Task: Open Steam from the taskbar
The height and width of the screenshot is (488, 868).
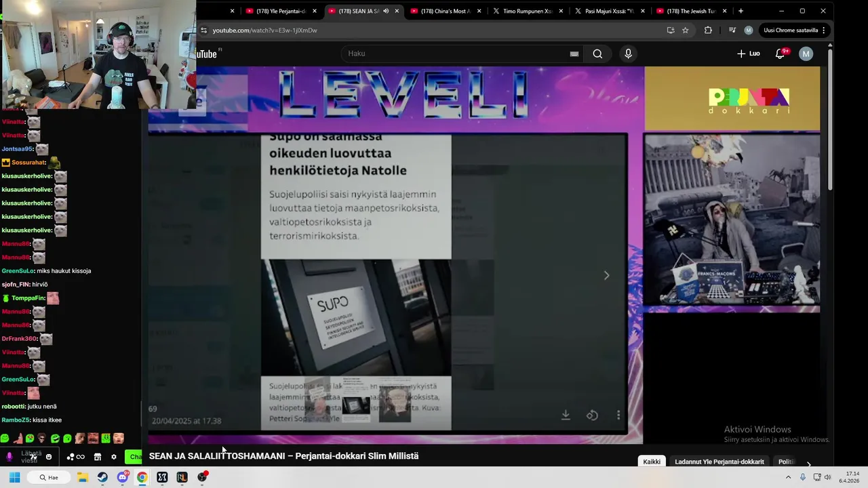Action: [102, 477]
